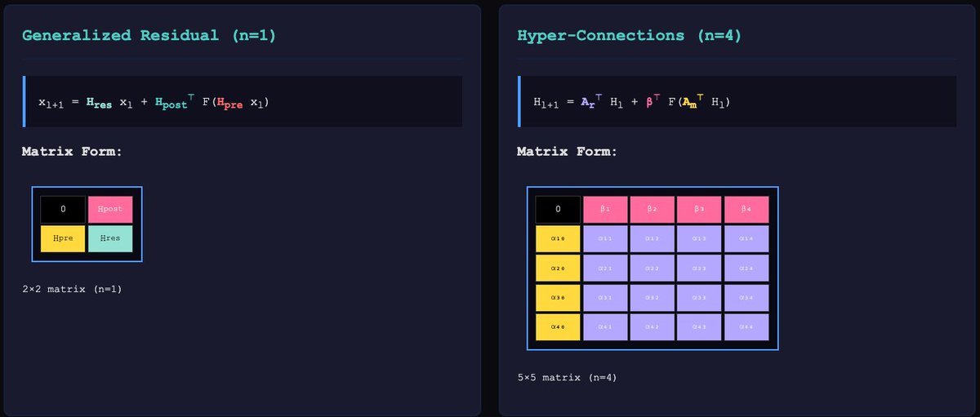
Task: Highlight the purple α34 cell
Action: click(746, 297)
